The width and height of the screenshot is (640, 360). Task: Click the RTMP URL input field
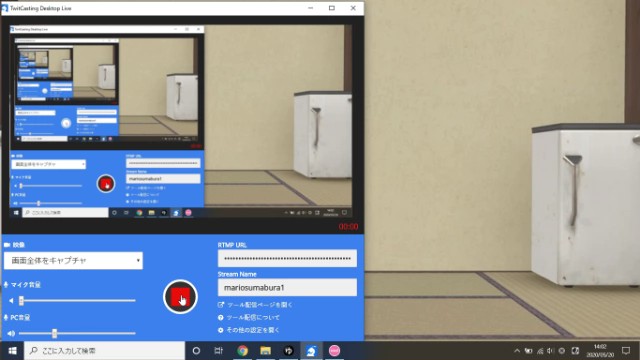pos(287,258)
